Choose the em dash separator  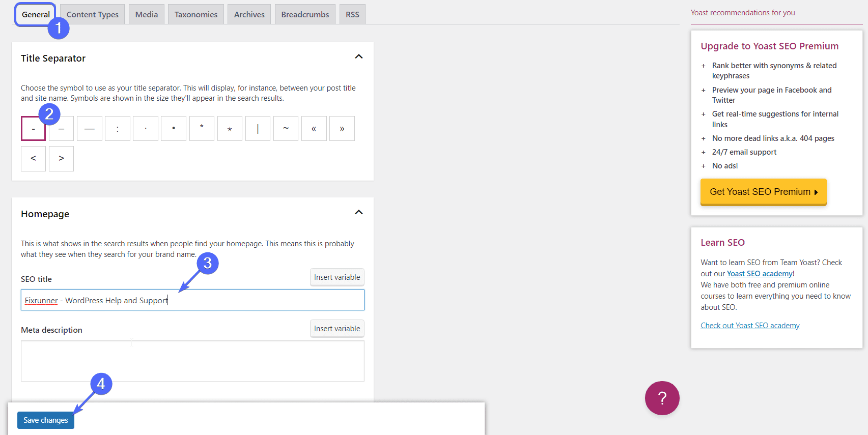coord(90,129)
